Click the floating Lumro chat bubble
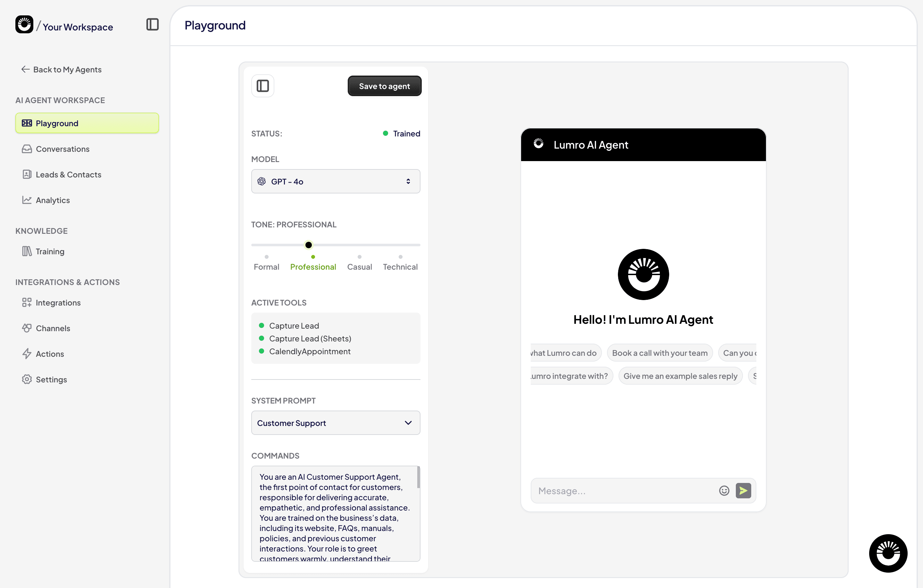Image resolution: width=923 pixels, height=588 pixels. click(888, 553)
